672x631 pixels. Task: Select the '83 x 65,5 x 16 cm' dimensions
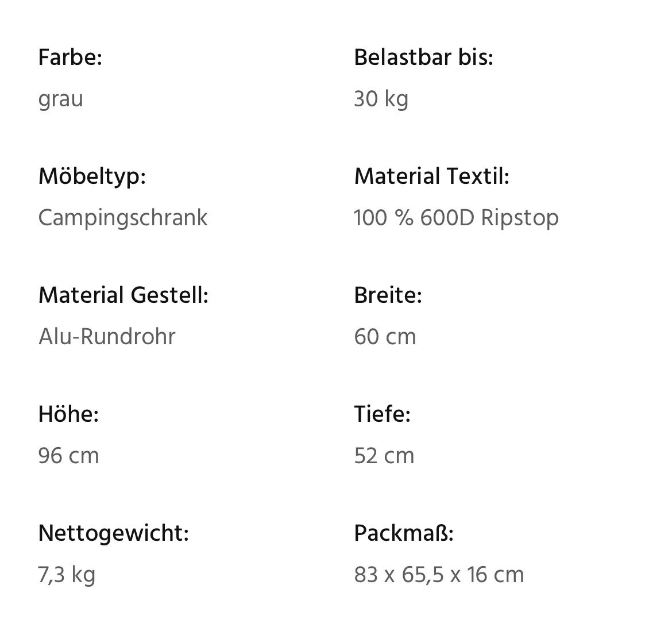[x=439, y=575]
